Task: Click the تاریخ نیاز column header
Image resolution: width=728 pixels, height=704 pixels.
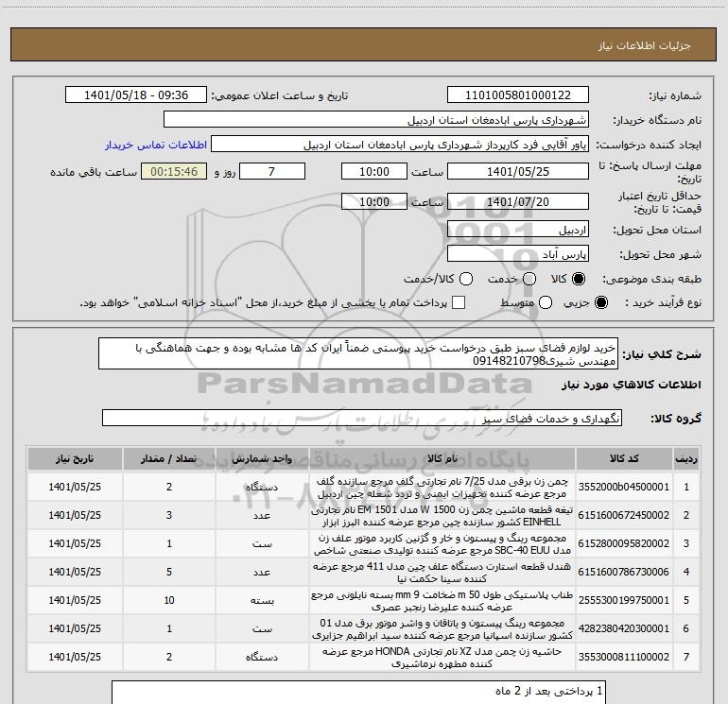Action: pyautogui.click(x=75, y=458)
